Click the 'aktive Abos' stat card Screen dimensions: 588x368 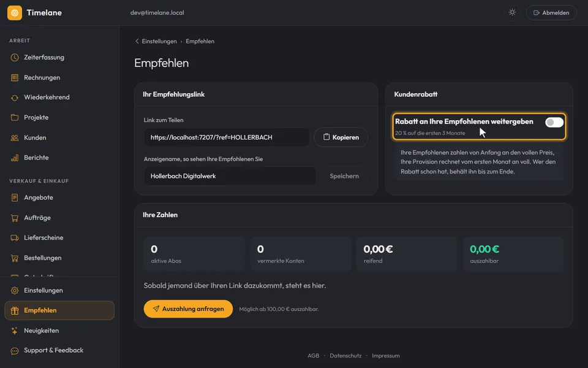point(194,254)
